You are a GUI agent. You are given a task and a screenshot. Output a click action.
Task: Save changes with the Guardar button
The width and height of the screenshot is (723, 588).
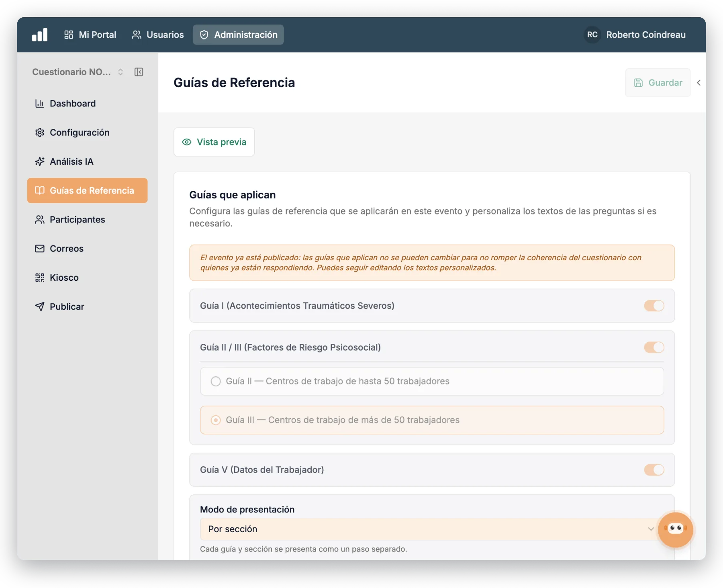(x=658, y=83)
